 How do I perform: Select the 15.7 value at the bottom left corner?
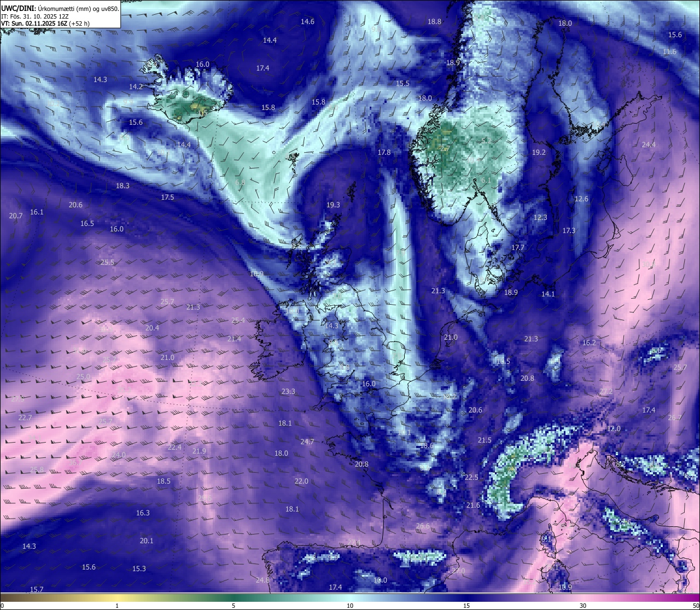[37, 590]
